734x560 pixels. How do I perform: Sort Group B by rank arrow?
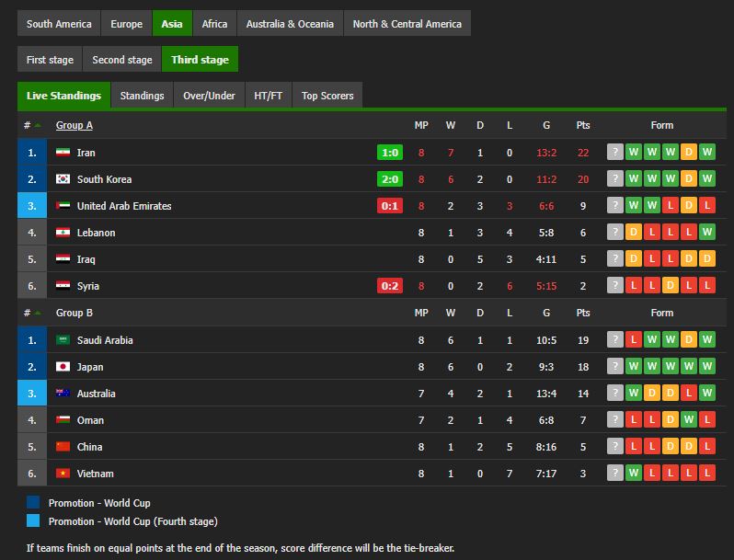pos(38,313)
